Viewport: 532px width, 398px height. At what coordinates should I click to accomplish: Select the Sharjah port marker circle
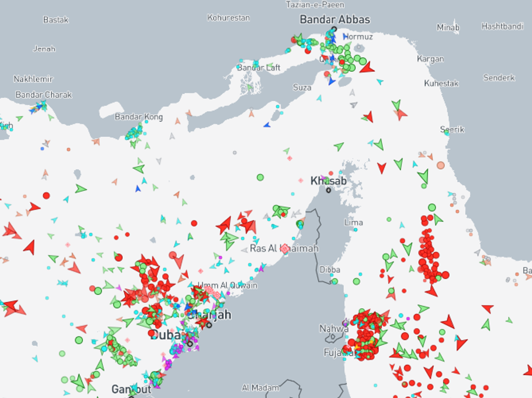coord(209,325)
